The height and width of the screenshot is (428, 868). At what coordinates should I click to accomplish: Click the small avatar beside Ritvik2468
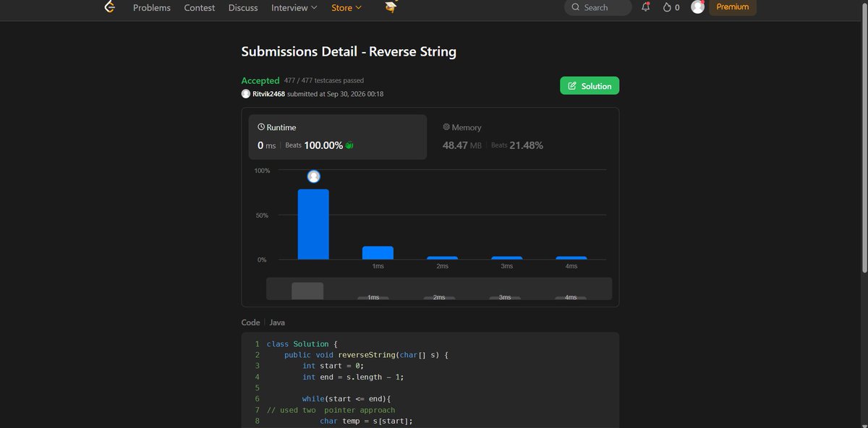click(246, 94)
